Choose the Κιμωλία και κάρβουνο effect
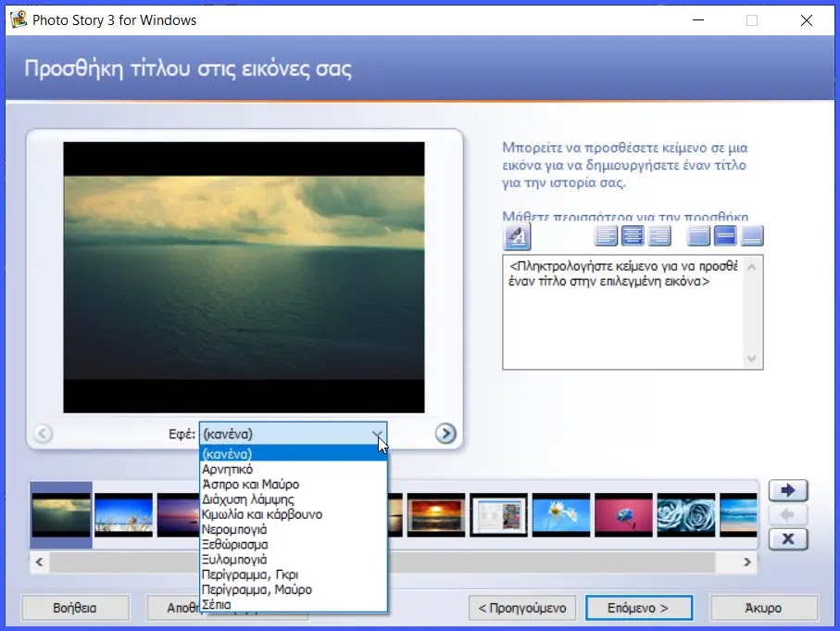Viewport: 840px width, 631px height. coord(293,514)
